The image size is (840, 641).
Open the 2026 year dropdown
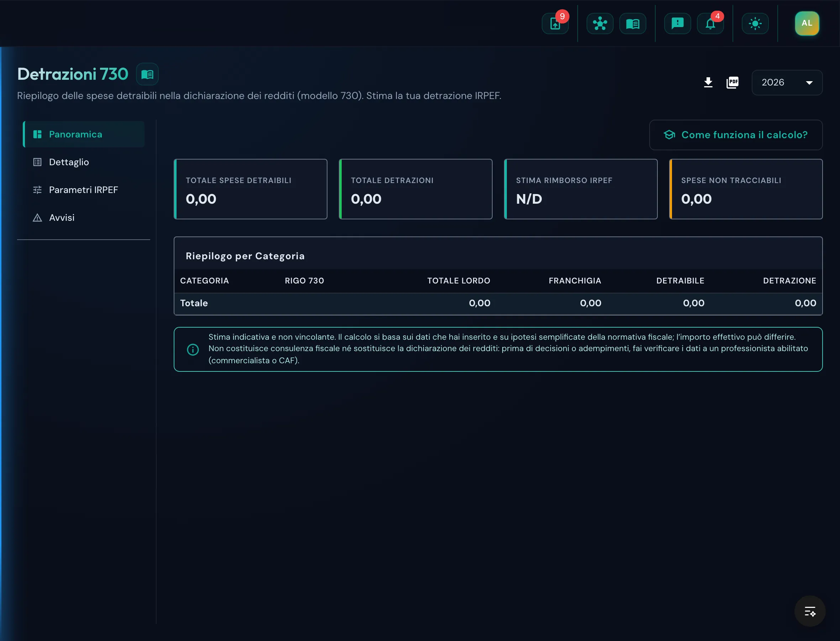787,82
